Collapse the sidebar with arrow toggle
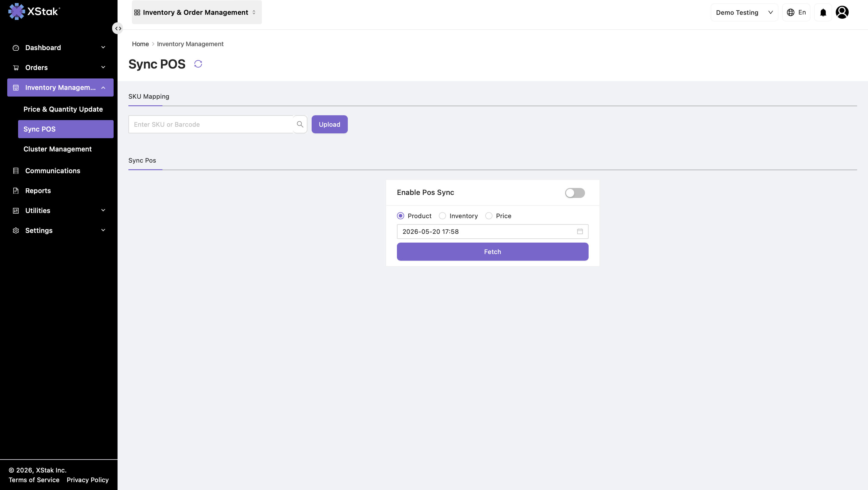Viewport: 868px width, 490px height. [118, 28]
